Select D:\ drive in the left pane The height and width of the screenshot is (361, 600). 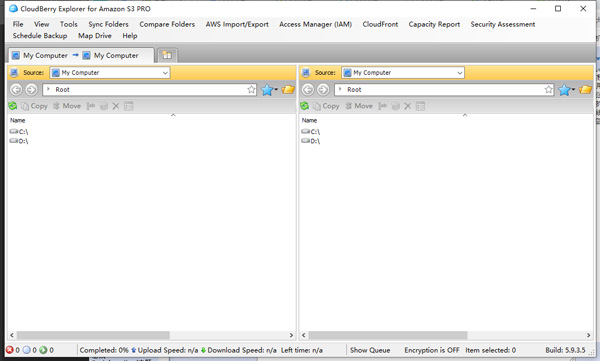(x=19, y=141)
